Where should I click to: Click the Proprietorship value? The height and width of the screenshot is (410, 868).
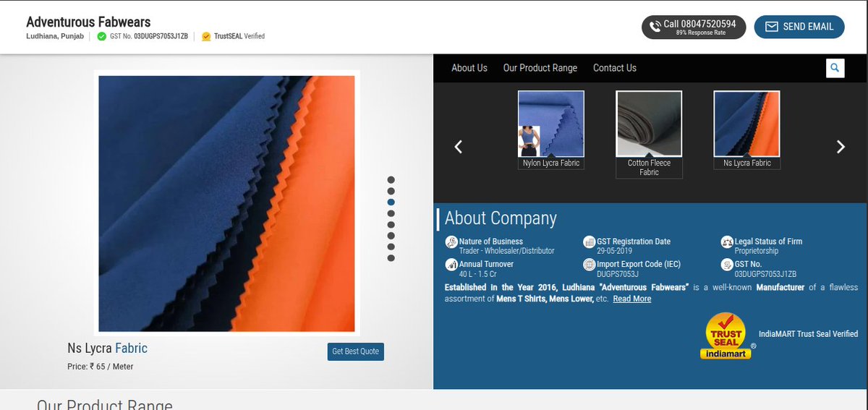tap(757, 251)
